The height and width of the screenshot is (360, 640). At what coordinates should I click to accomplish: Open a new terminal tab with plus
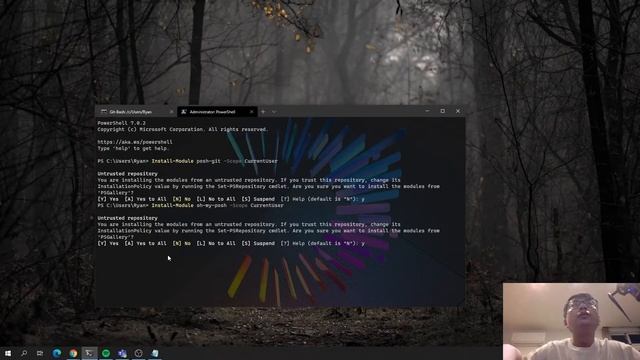click(x=263, y=111)
